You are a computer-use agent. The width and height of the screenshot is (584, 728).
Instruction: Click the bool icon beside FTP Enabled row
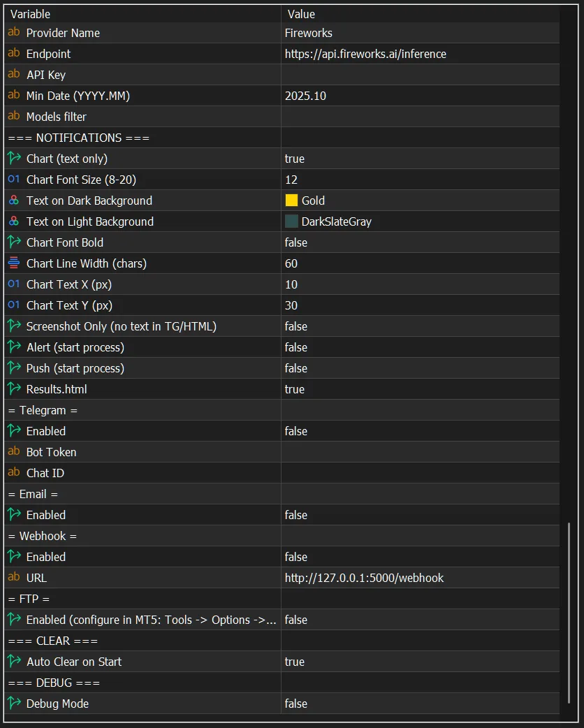coord(14,619)
